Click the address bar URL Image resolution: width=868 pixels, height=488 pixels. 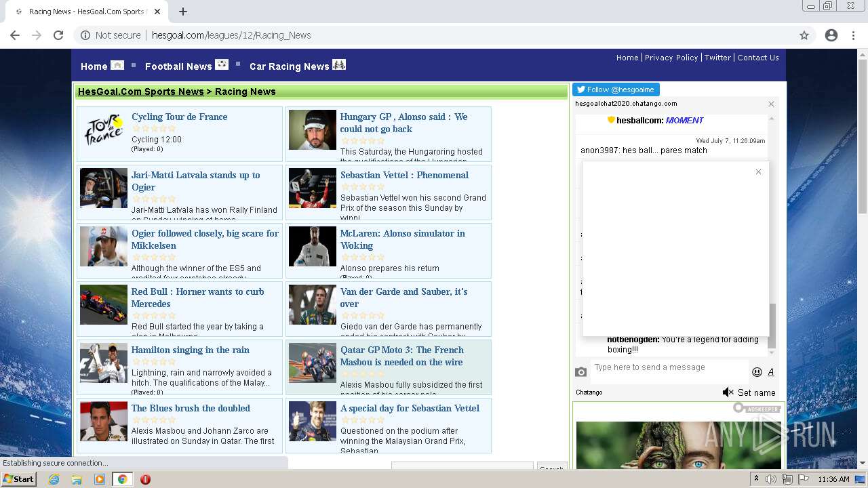tap(231, 35)
